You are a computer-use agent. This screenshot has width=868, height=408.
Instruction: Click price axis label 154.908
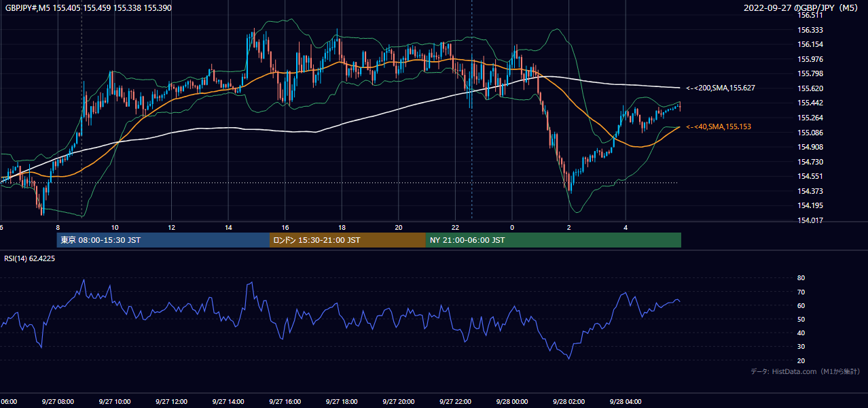[810, 147]
